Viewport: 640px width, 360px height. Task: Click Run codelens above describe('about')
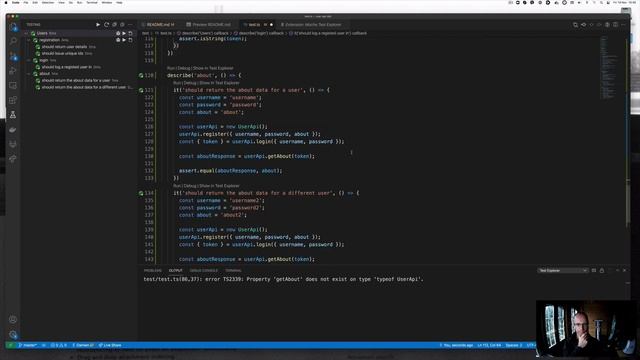[170, 68]
